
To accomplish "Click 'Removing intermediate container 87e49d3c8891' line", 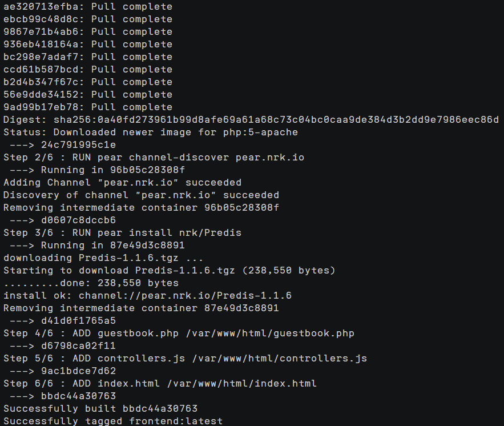I will click(x=141, y=308).
